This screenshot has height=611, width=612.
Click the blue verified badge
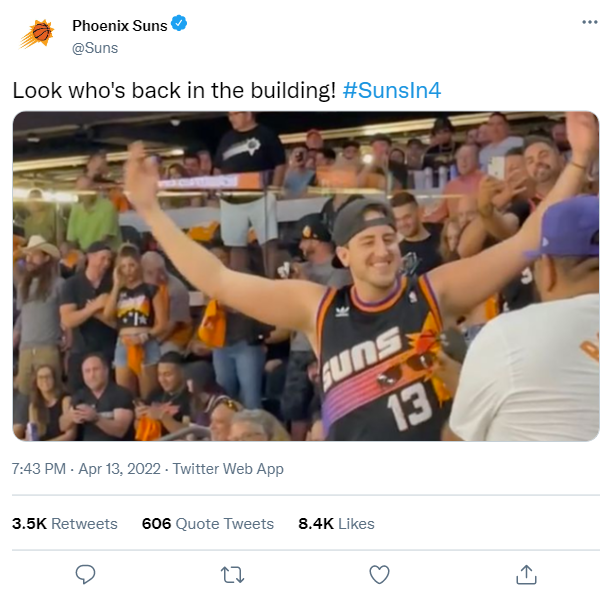(x=179, y=24)
